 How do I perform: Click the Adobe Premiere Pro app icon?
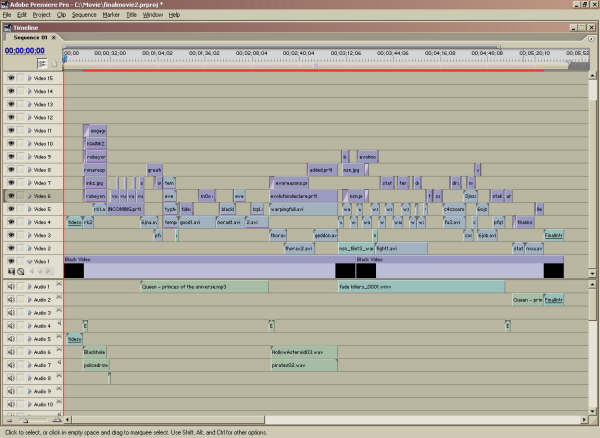[5, 5]
